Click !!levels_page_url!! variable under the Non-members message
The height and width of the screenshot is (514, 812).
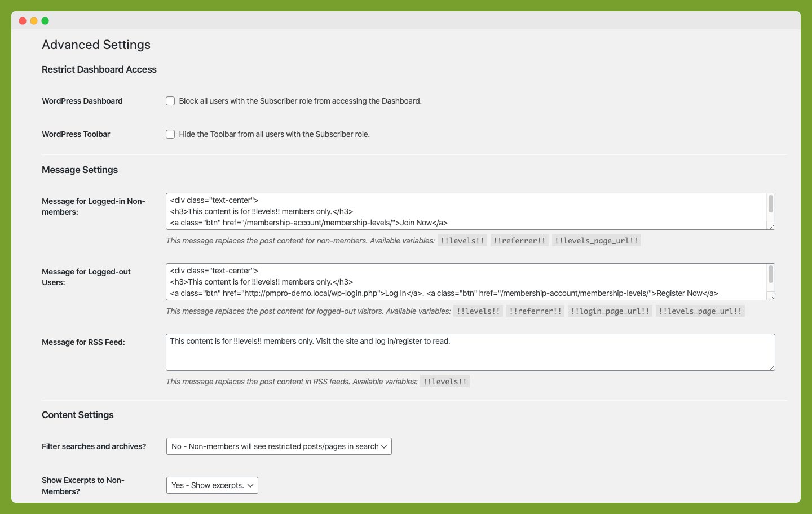[x=597, y=241]
